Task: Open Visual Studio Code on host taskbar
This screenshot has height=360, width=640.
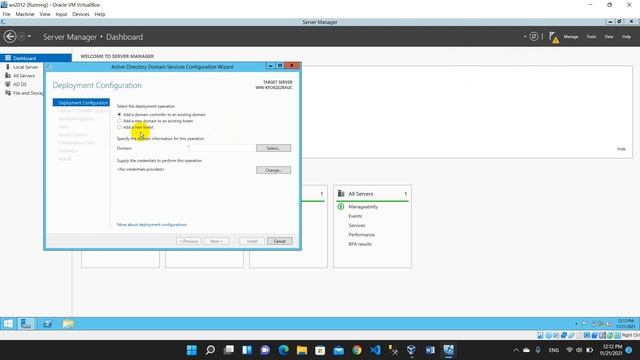Action: tap(376, 350)
